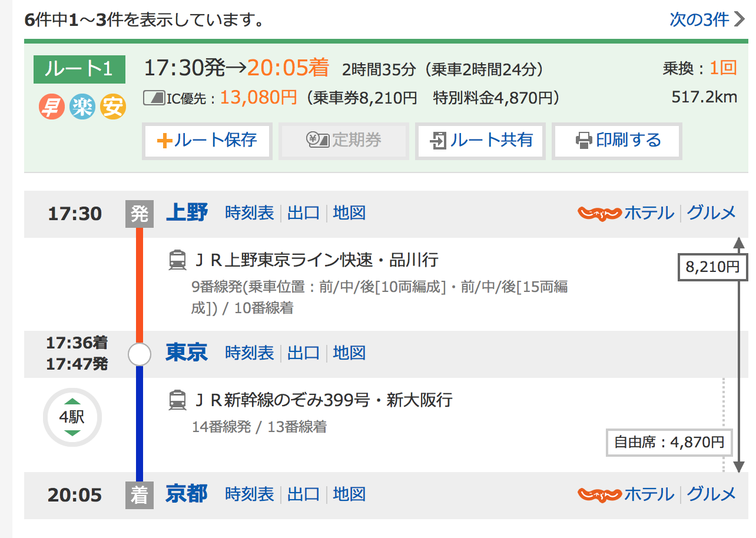
Task: Click the 発 departure marker icon
Action: (140, 214)
